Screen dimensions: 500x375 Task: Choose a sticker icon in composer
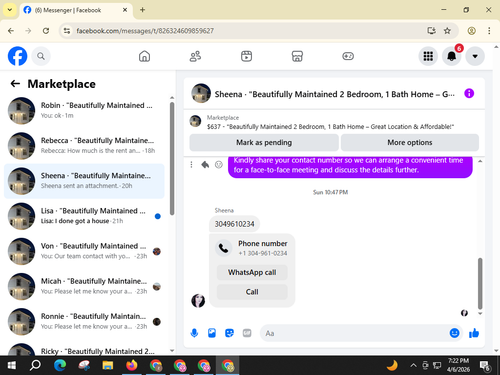click(x=229, y=333)
